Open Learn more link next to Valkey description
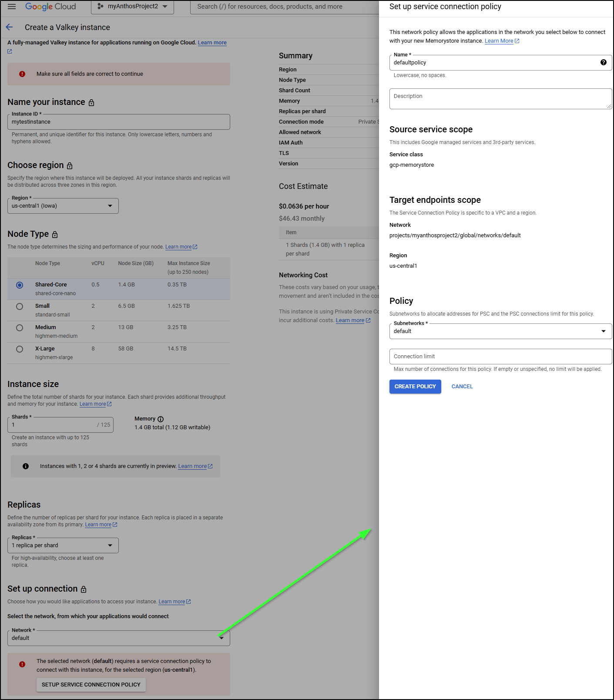 [x=212, y=43]
